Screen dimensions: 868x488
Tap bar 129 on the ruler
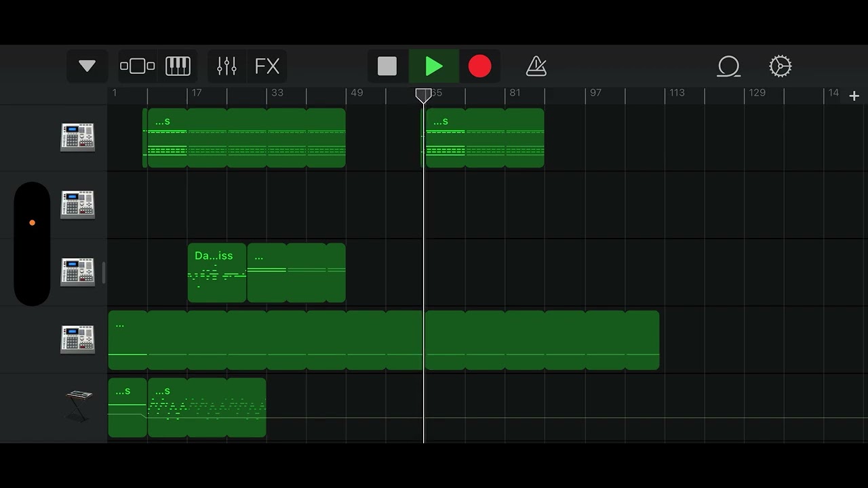click(x=757, y=93)
